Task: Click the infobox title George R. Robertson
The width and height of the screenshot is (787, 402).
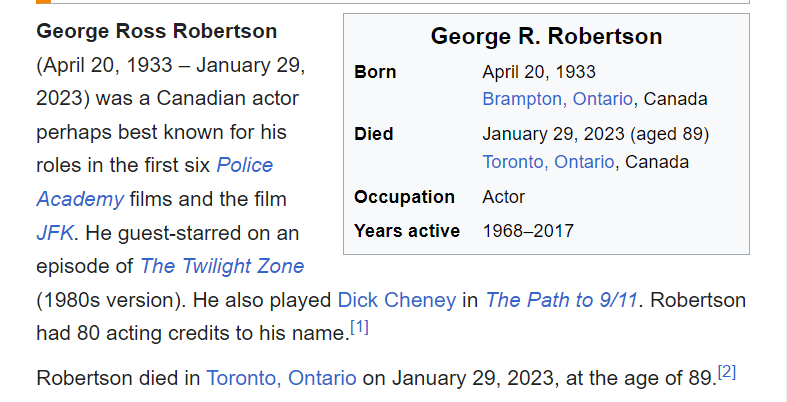Action: coord(546,37)
